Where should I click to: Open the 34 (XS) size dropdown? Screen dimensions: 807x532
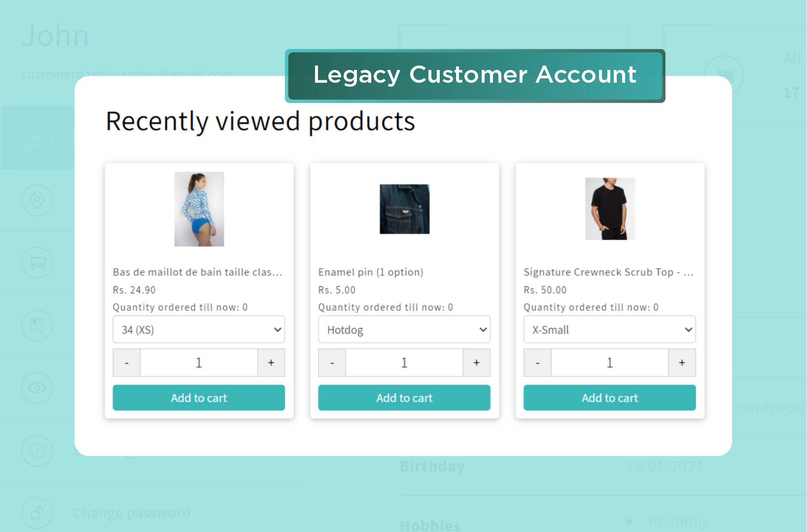[199, 330]
